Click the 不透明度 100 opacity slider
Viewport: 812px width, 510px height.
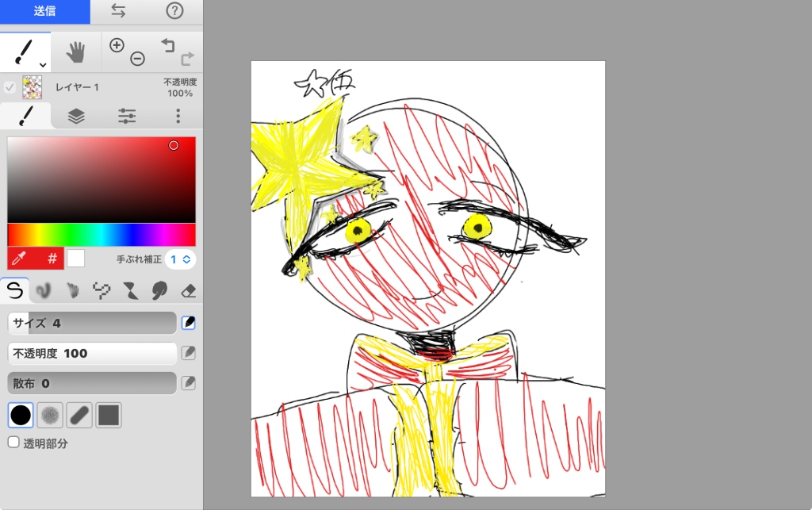(x=92, y=354)
